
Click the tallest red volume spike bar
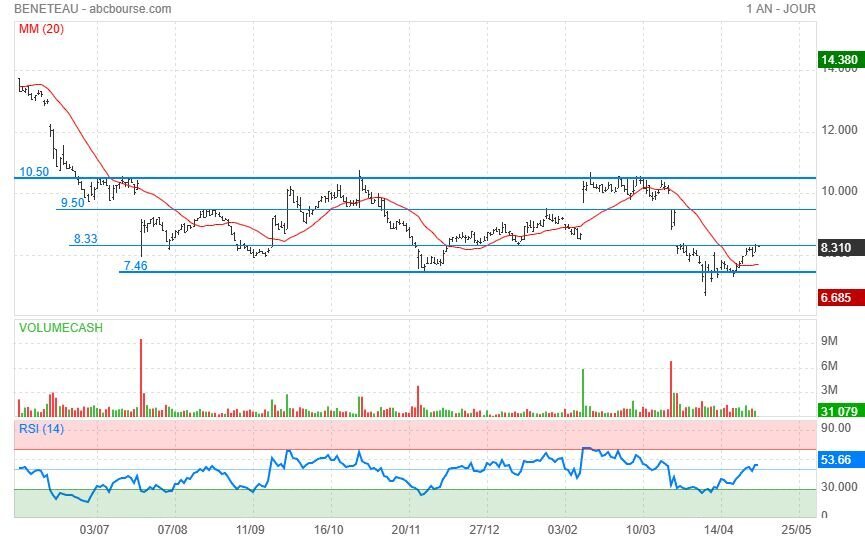click(141, 376)
